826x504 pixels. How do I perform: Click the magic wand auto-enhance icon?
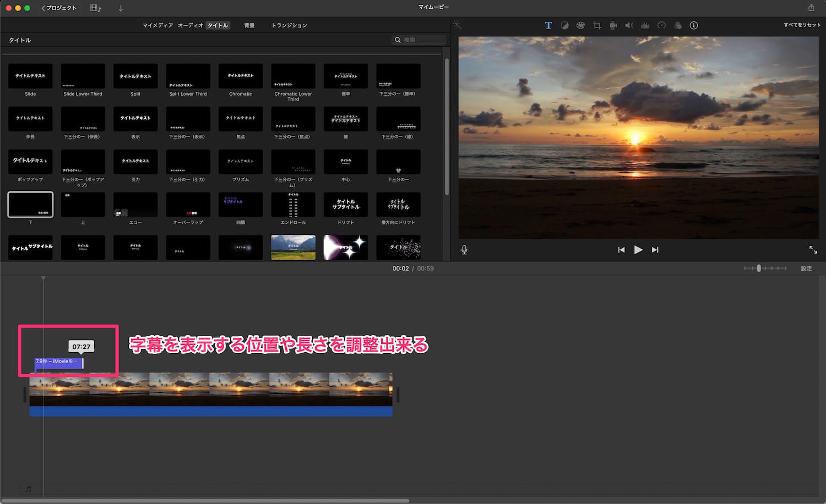457,25
